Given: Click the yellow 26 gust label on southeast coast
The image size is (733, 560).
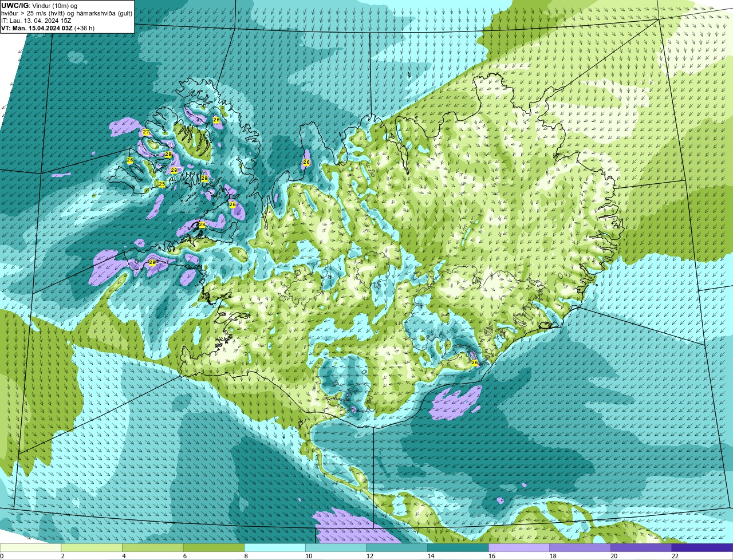Looking at the screenshot, I should pos(474,362).
